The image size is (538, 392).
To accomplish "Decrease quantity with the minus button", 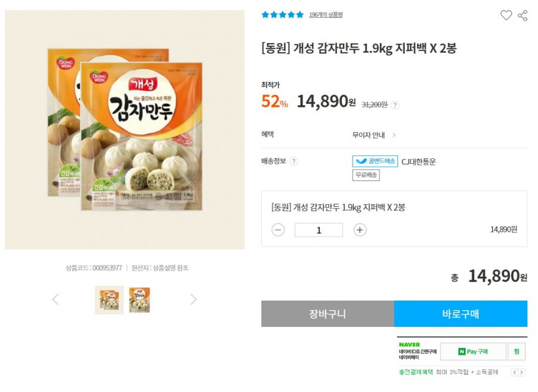I will click(278, 230).
